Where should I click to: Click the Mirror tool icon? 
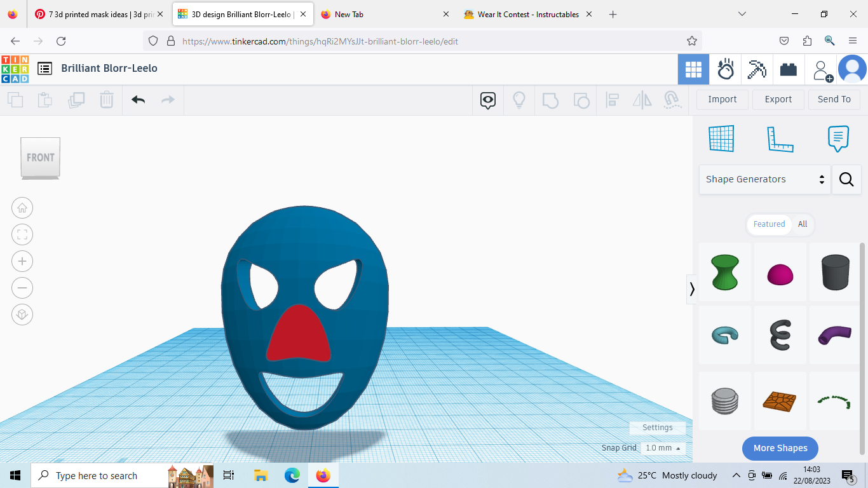click(642, 100)
